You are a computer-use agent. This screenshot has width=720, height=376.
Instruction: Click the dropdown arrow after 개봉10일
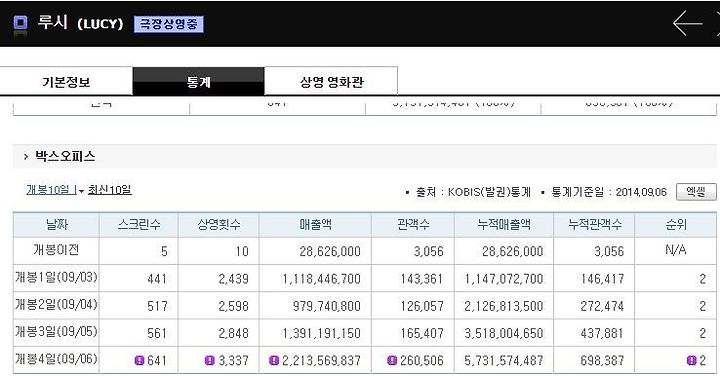pos(81,191)
